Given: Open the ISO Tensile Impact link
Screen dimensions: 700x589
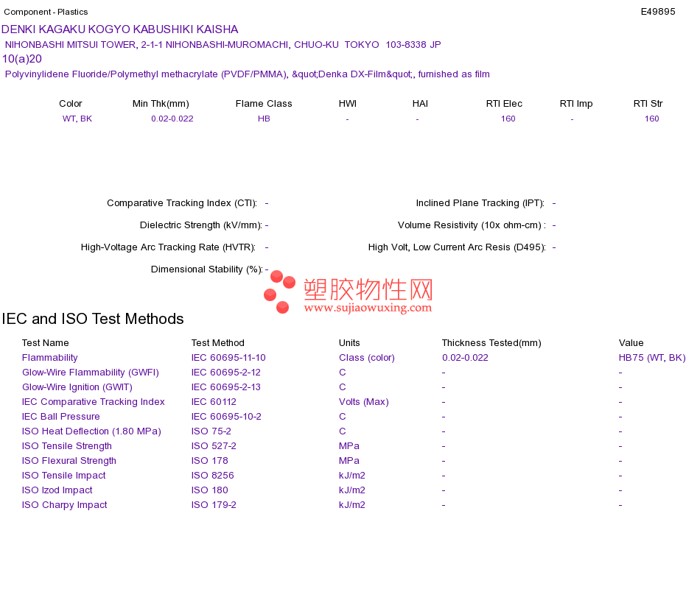Looking at the screenshot, I should [64, 476].
